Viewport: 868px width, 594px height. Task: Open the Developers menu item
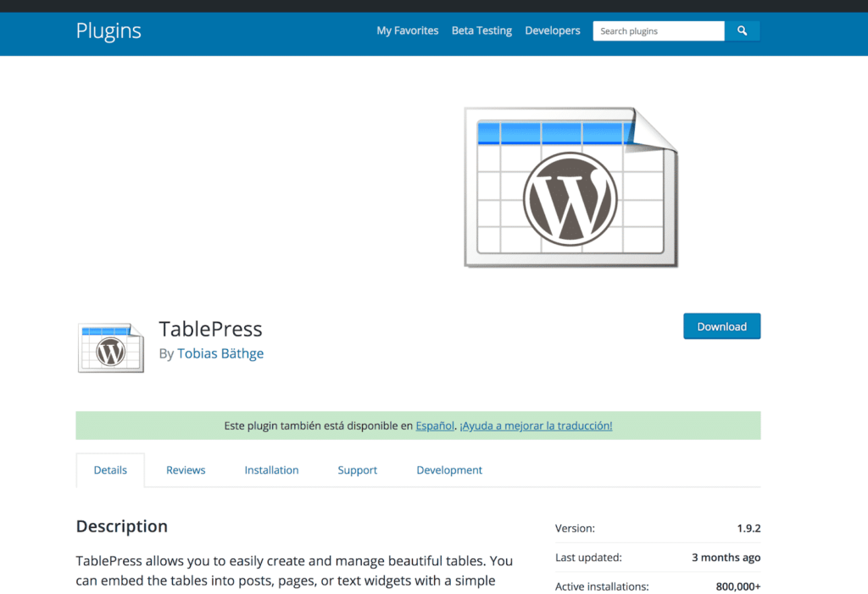click(552, 31)
